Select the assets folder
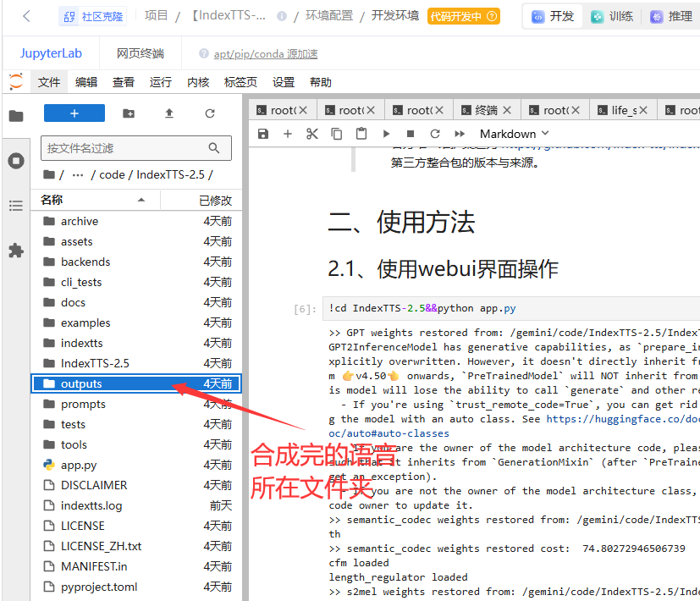Viewport: 700px width, 601px height. point(135,241)
